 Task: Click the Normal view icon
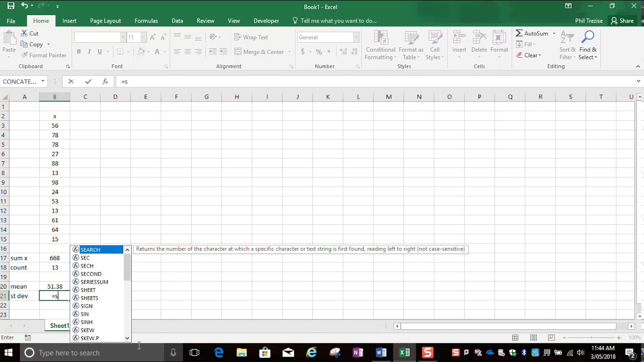(x=515, y=337)
